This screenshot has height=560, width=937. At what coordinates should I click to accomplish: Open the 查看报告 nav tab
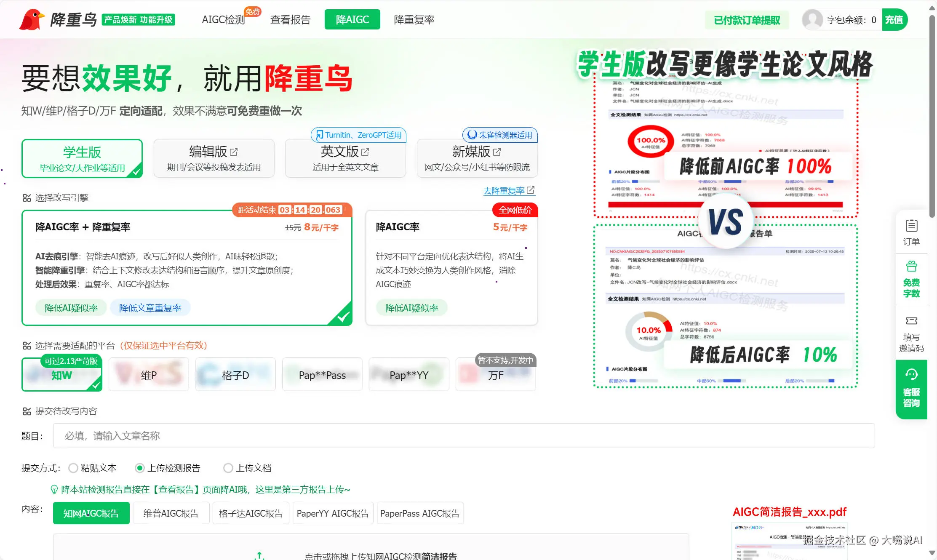point(290,19)
